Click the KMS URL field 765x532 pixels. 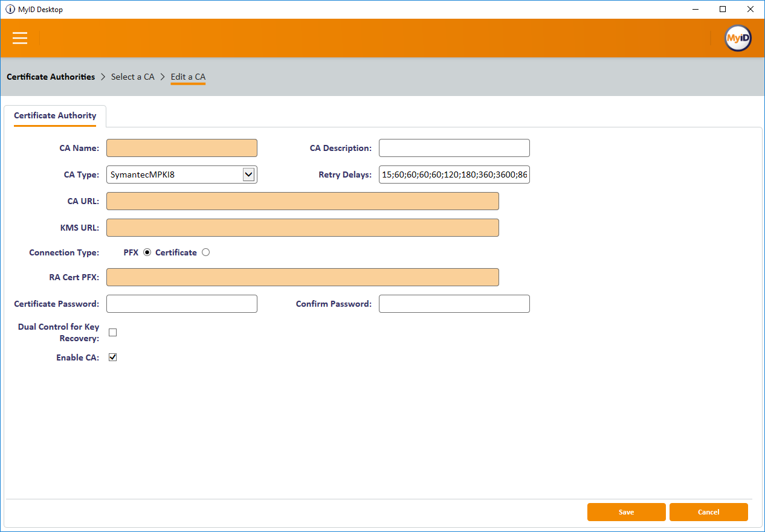[303, 228]
